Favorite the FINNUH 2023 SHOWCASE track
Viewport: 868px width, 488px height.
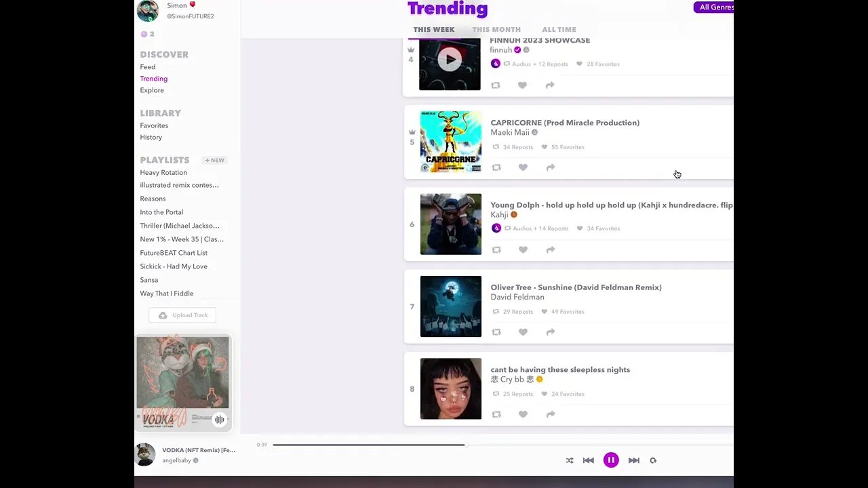click(x=522, y=85)
